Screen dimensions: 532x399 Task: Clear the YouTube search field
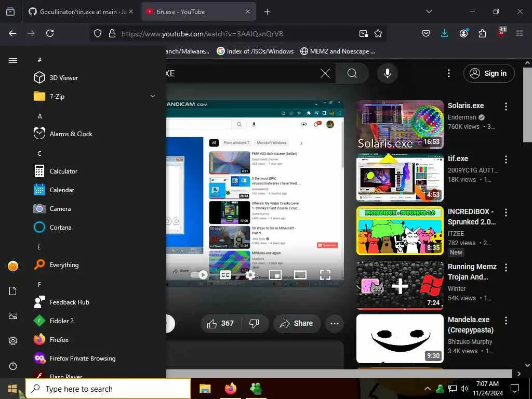[x=325, y=73]
